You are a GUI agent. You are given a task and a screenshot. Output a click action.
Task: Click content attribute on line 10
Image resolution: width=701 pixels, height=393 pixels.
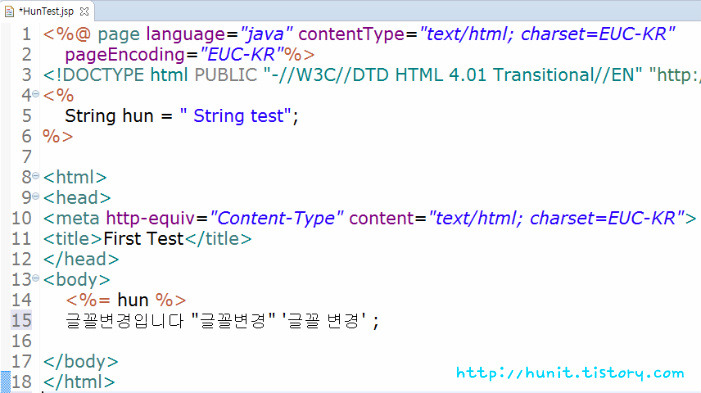(x=382, y=219)
